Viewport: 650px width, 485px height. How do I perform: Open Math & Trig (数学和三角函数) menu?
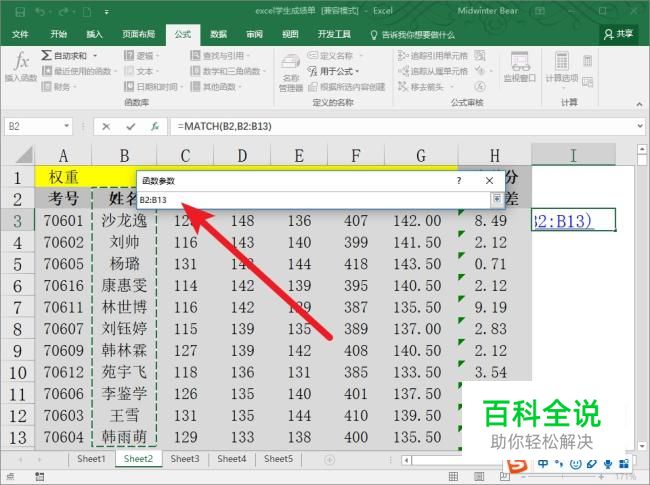(x=228, y=71)
